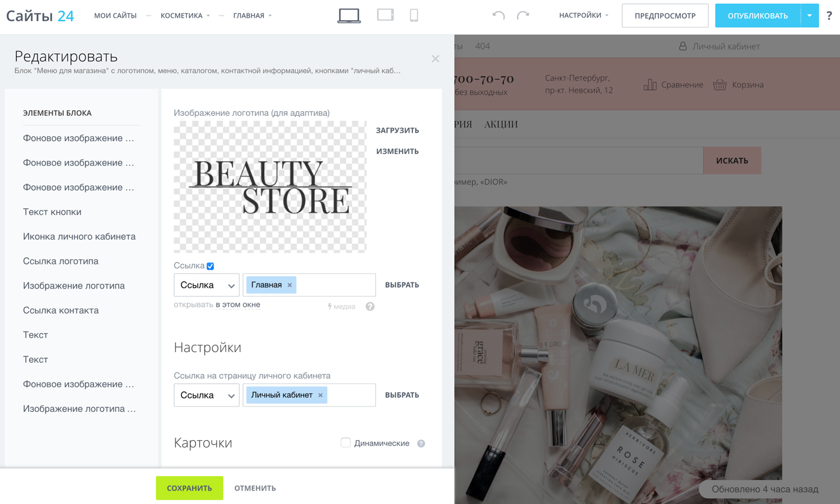Image resolution: width=840 pixels, height=504 pixels.
Task: Open the logo link type 'Ссылка' dropdown
Action: pyautogui.click(x=207, y=285)
